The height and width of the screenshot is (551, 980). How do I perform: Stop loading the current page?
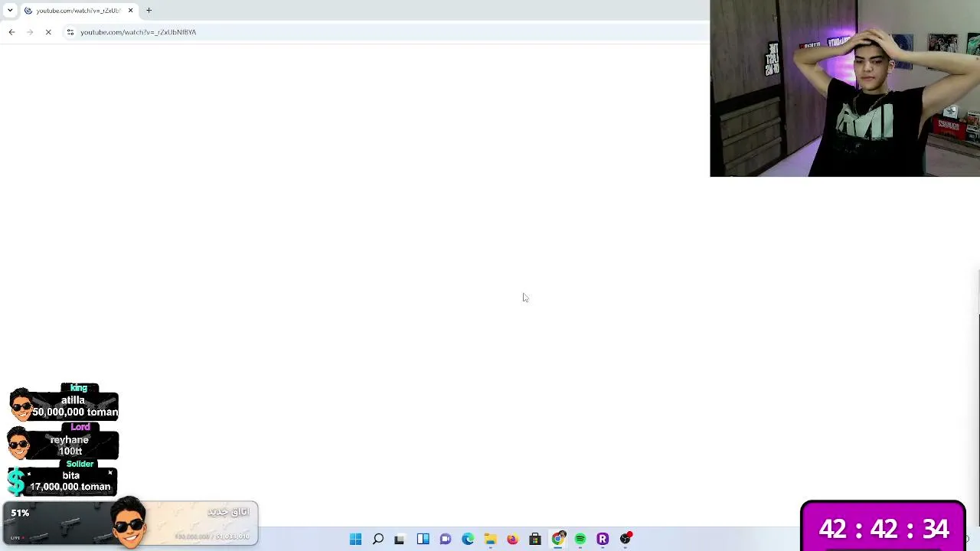[x=48, y=32]
